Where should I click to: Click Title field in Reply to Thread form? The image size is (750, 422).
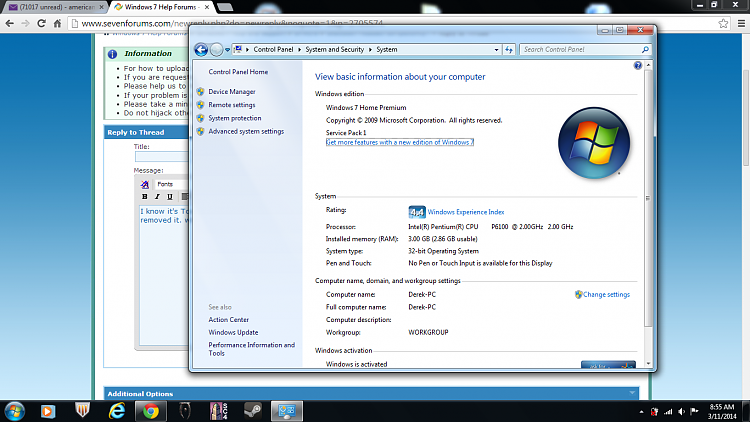(162, 156)
